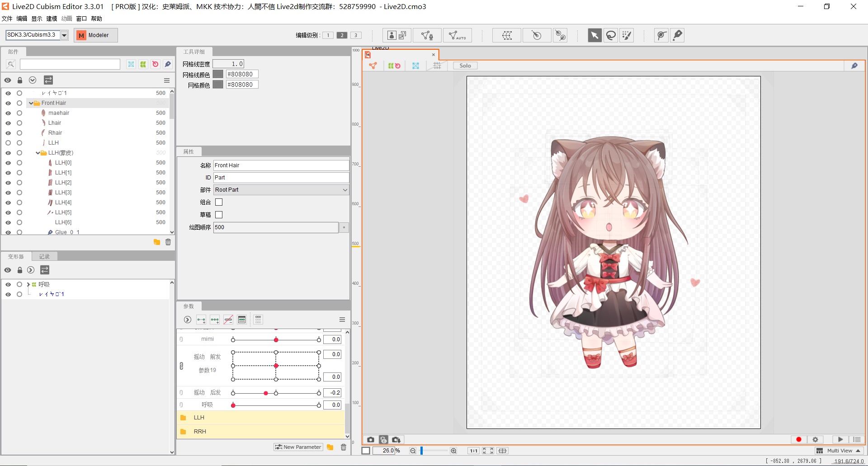Viewport: 868px width, 466px height.
Task: Hide the Lhair layer
Action: coord(8,123)
